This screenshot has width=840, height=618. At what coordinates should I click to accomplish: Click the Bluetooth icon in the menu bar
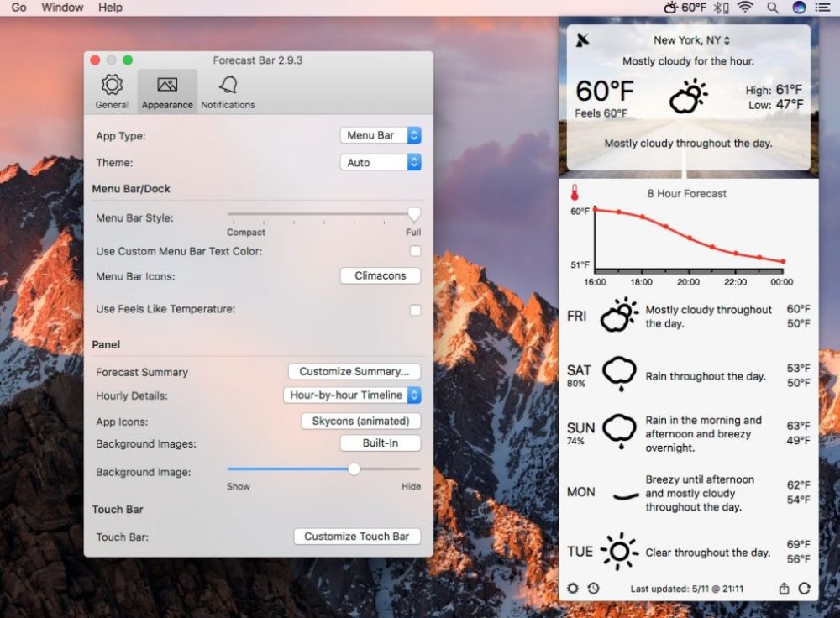coord(721,8)
